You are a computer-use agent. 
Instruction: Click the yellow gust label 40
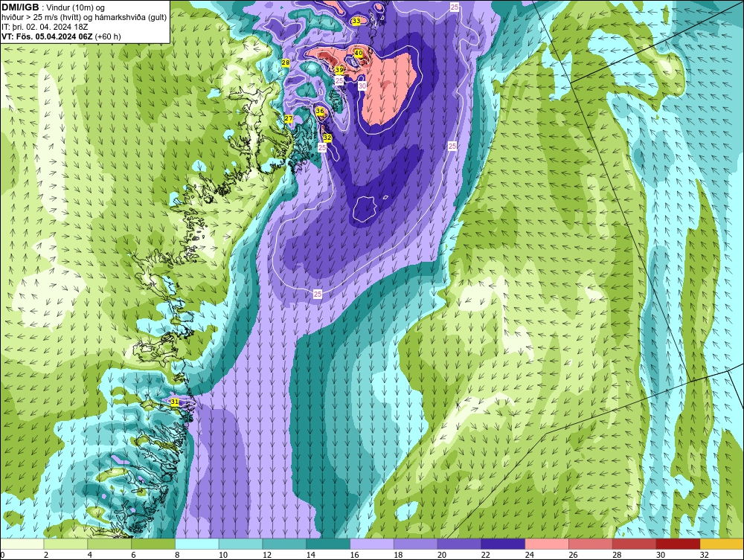[x=359, y=53]
